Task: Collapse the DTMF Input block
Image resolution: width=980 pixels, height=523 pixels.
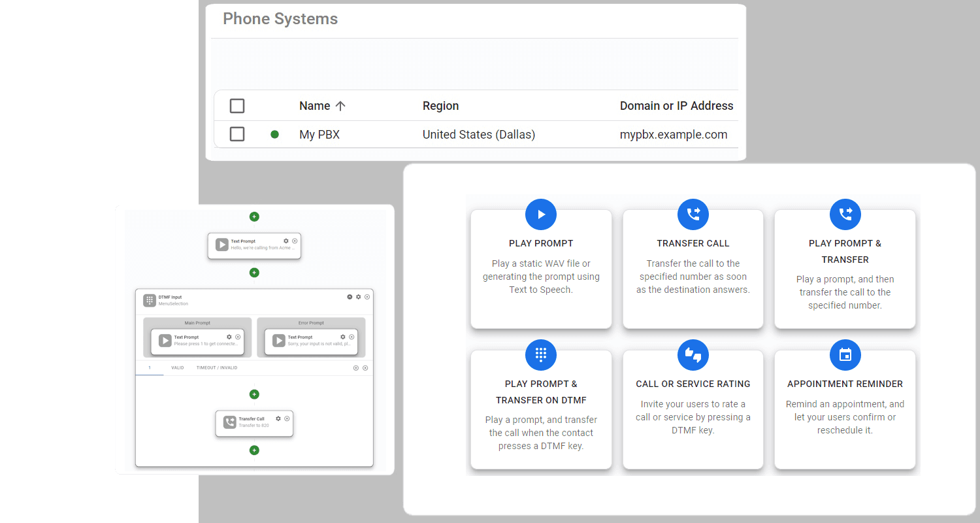Action: tap(350, 297)
